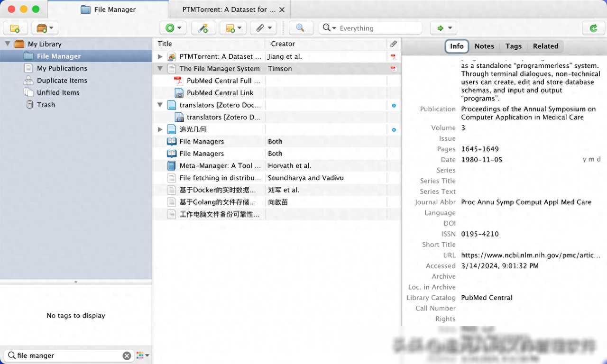Select the File Manager collection
The width and height of the screenshot is (607, 364).
[x=76, y=56]
